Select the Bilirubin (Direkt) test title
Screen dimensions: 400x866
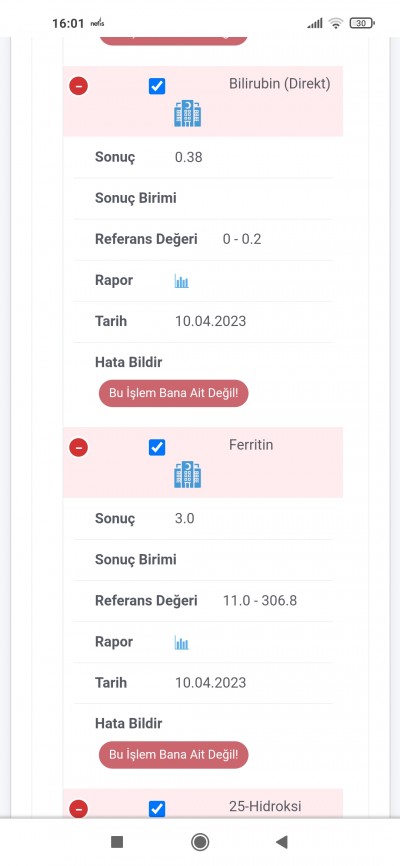click(x=280, y=84)
